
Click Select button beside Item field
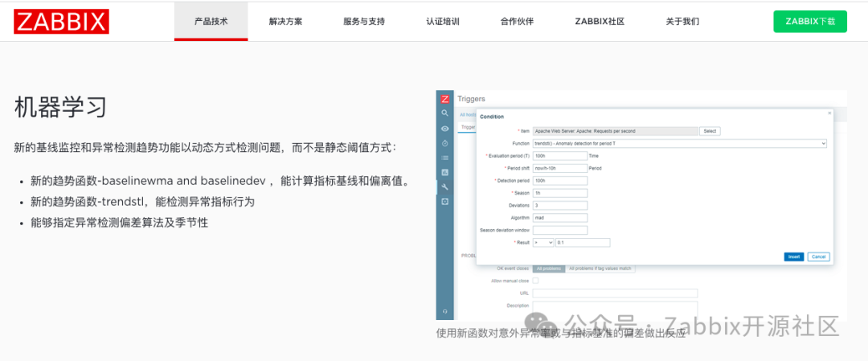tap(710, 131)
